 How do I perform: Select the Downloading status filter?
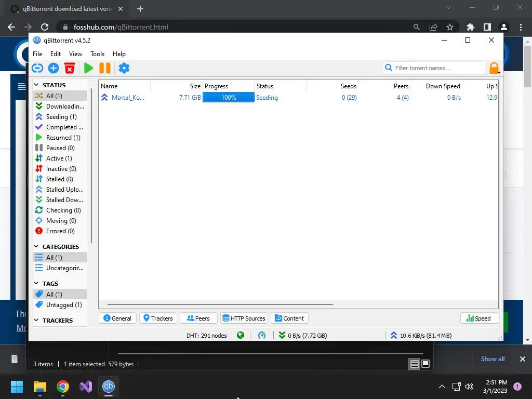pyautogui.click(x=60, y=107)
